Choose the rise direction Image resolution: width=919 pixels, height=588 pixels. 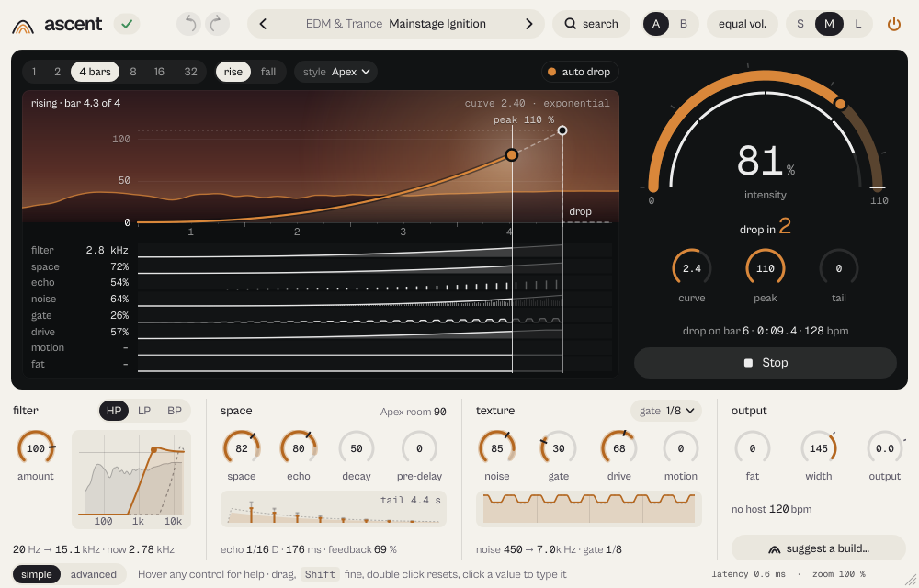point(233,72)
